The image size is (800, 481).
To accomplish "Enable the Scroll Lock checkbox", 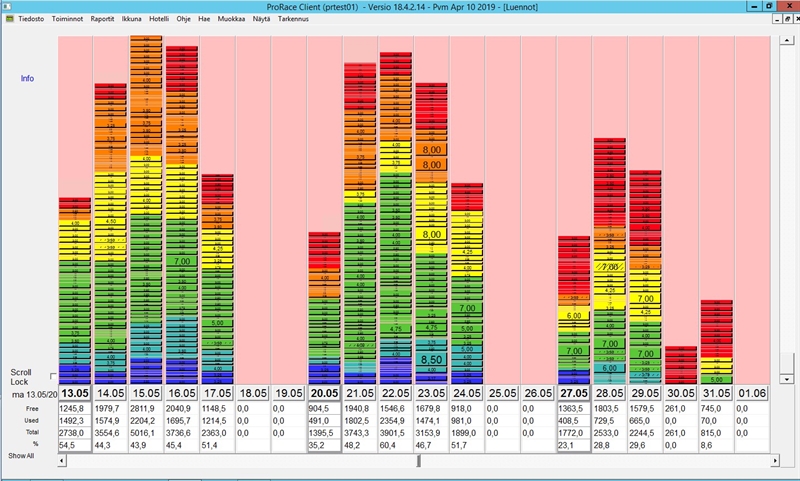I will [52, 376].
